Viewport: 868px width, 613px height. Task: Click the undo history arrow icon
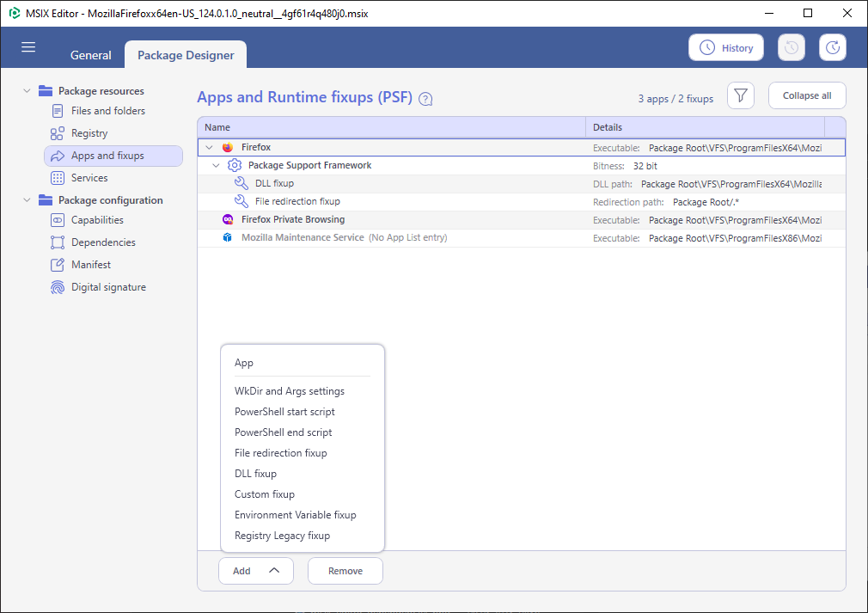791,47
